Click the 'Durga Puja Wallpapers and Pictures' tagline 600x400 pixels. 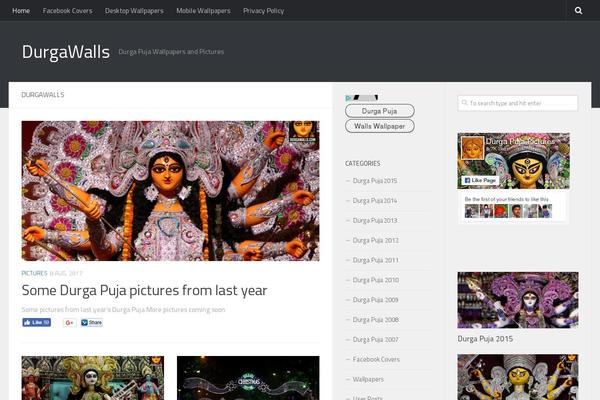coord(171,52)
